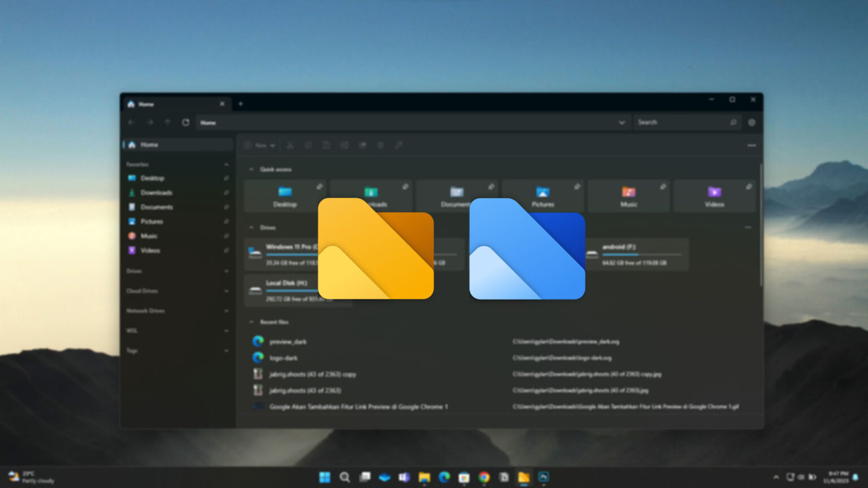The height and width of the screenshot is (488, 868).
Task: Expand the Tags sidebar section
Action: click(226, 351)
